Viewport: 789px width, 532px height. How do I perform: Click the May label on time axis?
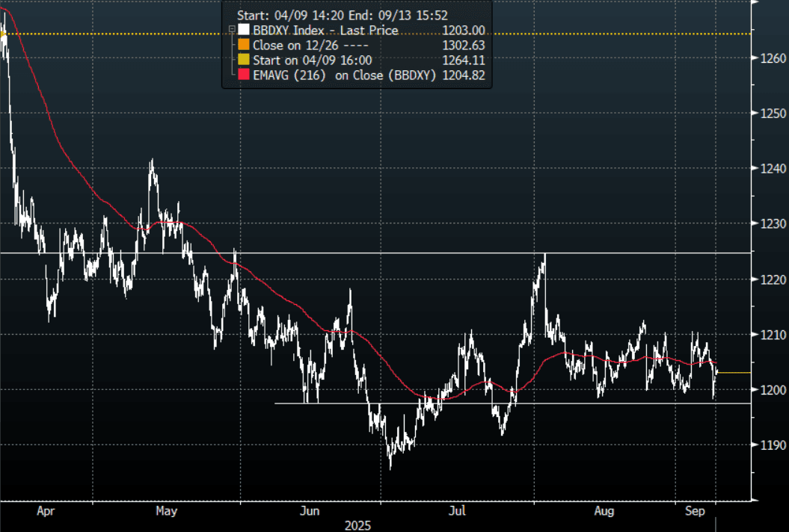point(167,511)
